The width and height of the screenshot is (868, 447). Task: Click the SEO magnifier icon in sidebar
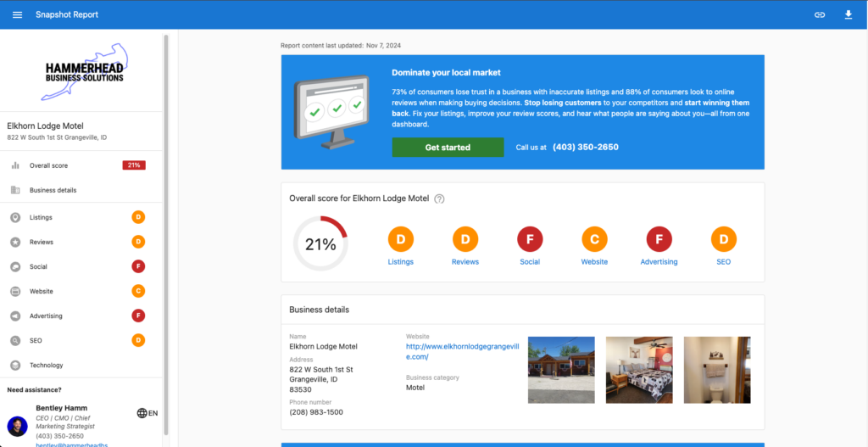[x=15, y=341]
